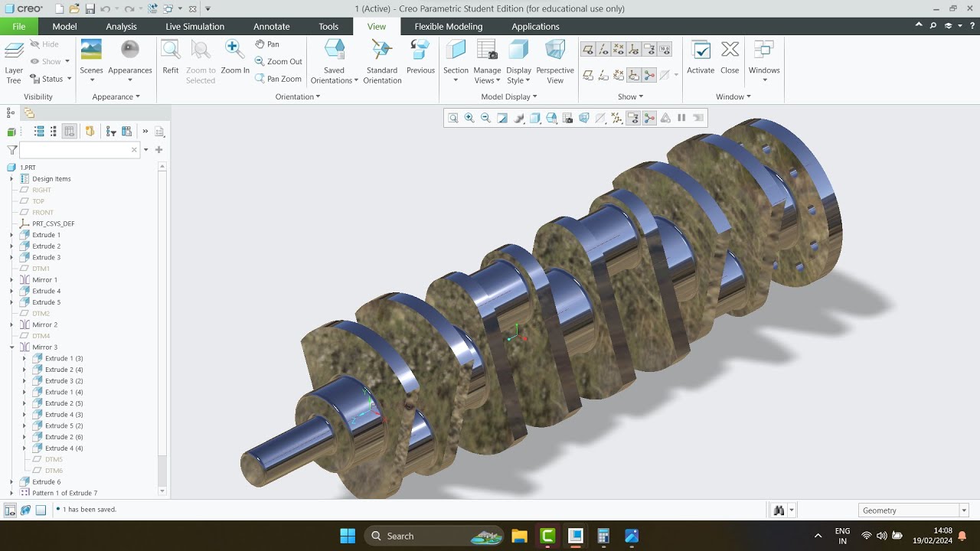Open the Flexible Modeling tab
This screenshot has height=551, width=980.
click(449, 26)
